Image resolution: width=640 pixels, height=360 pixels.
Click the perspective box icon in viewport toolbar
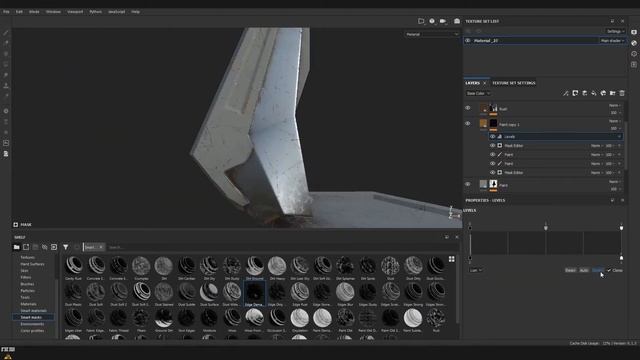pyautogui.click(x=421, y=21)
